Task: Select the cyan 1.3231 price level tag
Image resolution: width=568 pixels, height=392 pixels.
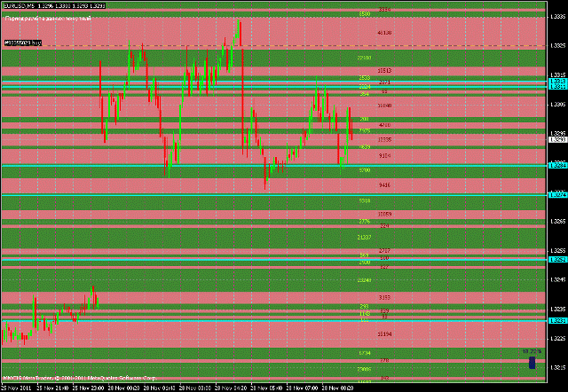Action: [x=558, y=321]
